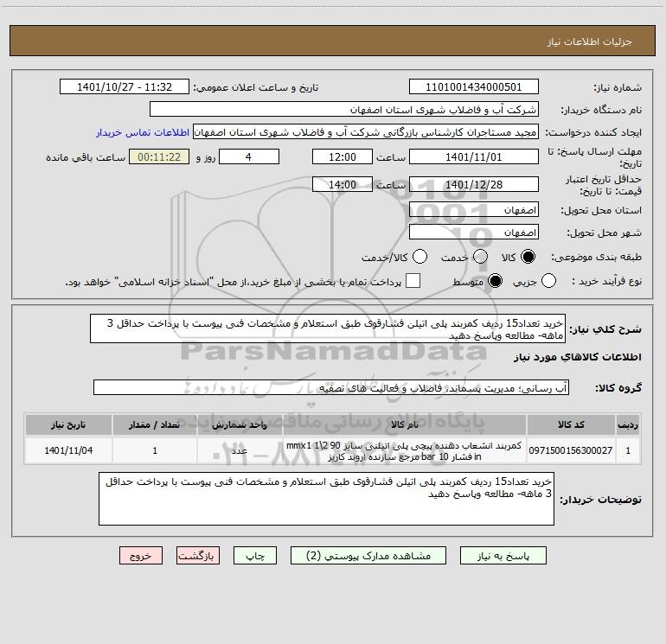Click the ساعت باقی مانده label
666x644 pixels.
coord(86,157)
